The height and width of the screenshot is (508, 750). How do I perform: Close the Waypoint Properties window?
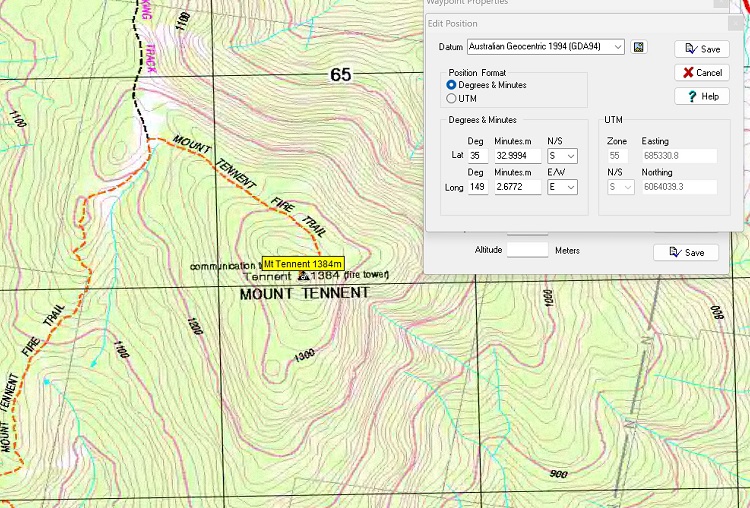[x=721, y=2]
